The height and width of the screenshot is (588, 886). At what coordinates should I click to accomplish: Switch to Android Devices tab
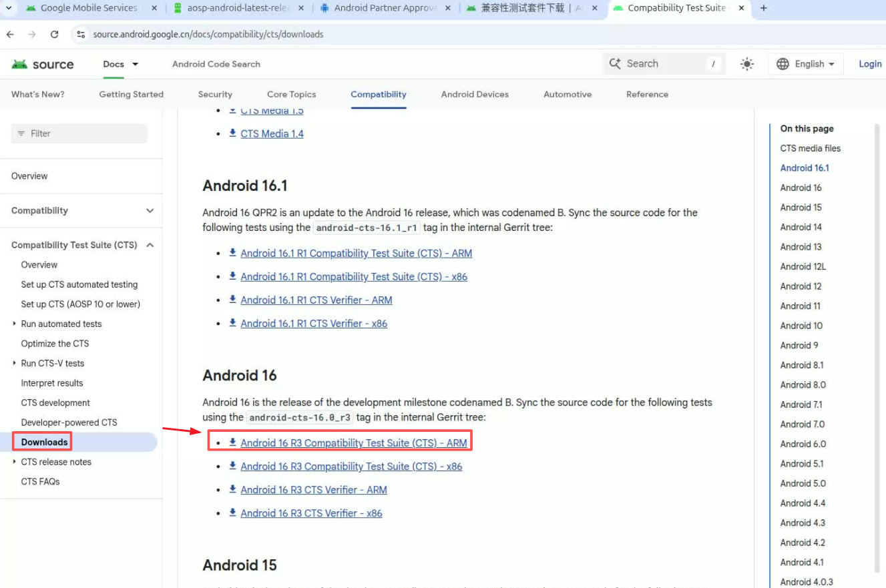pos(475,94)
